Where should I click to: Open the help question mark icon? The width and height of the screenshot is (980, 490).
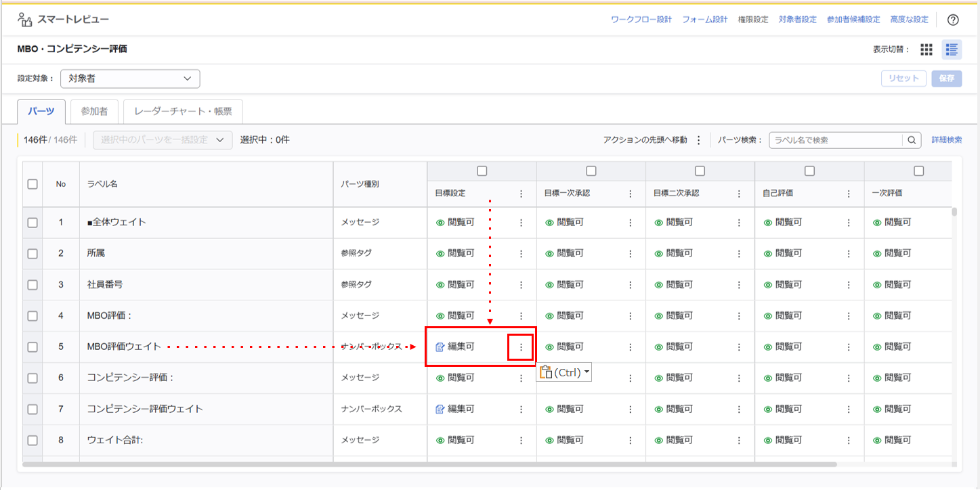click(x=953, y=20)
